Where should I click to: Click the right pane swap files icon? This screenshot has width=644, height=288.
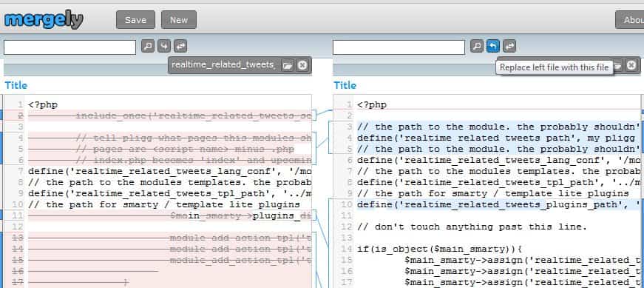tap(509, 46)
